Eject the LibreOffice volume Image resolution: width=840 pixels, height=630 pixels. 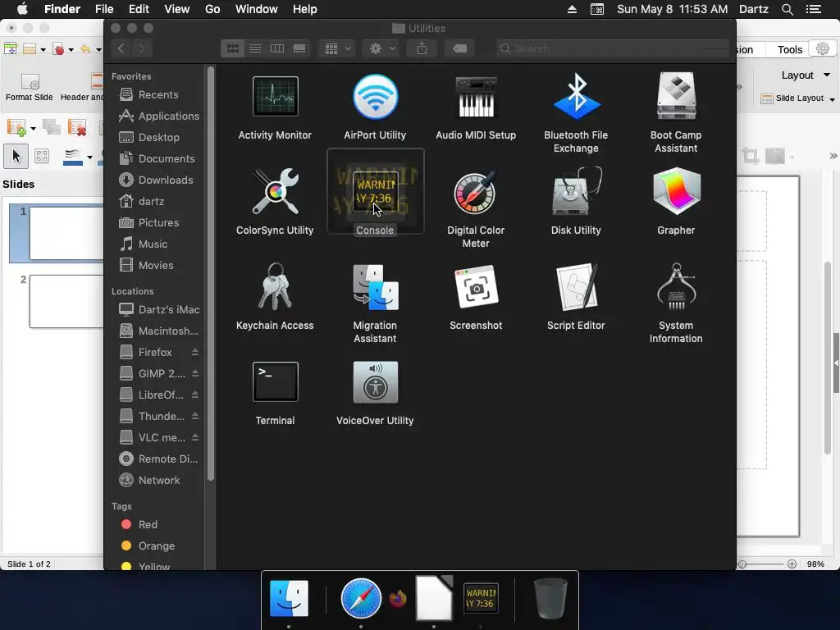[x=195, y=395]
